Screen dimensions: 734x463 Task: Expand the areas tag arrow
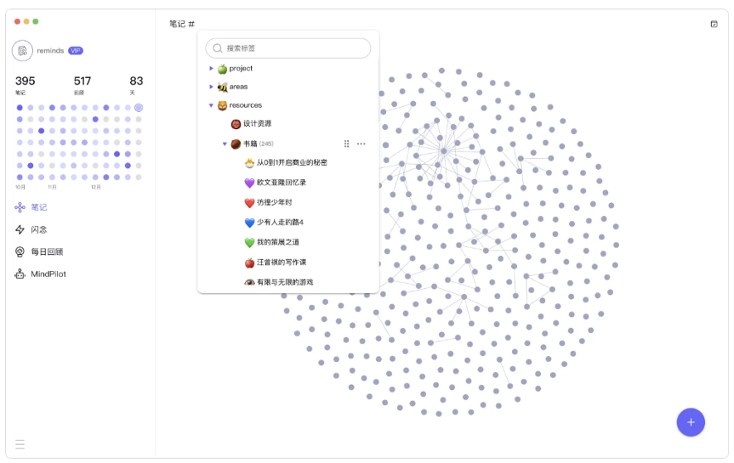tap(211, 87)
